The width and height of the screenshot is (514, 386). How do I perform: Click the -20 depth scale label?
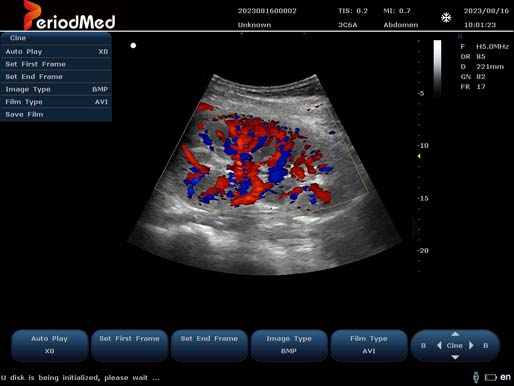423,251
